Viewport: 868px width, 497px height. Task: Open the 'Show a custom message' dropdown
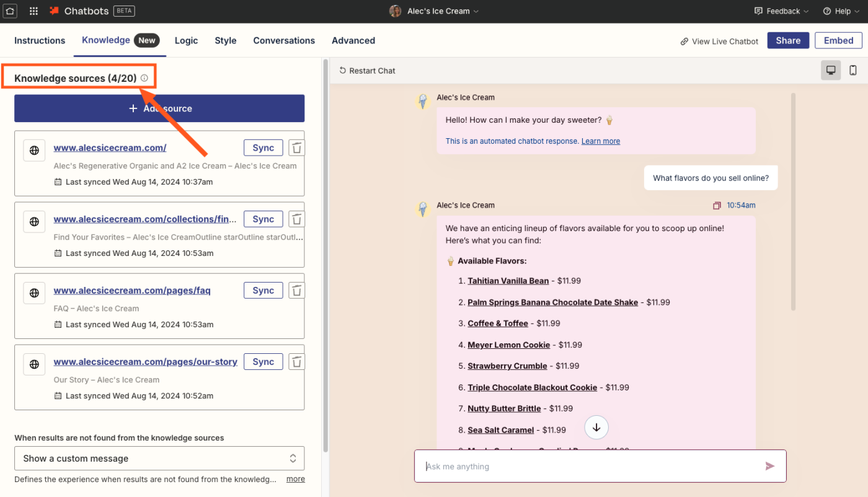pyautogui.click(x=159, y=459)
